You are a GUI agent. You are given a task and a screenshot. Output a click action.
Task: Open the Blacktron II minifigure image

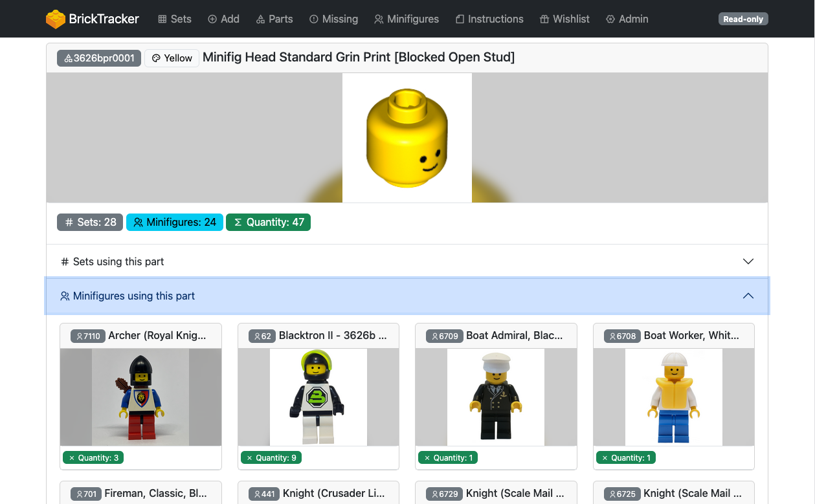tap(318, 397)
